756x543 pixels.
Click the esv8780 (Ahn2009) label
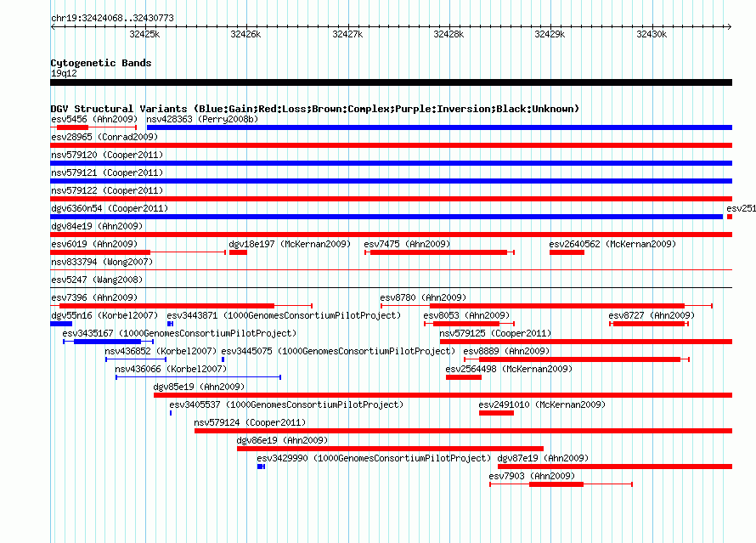(423, 297)
